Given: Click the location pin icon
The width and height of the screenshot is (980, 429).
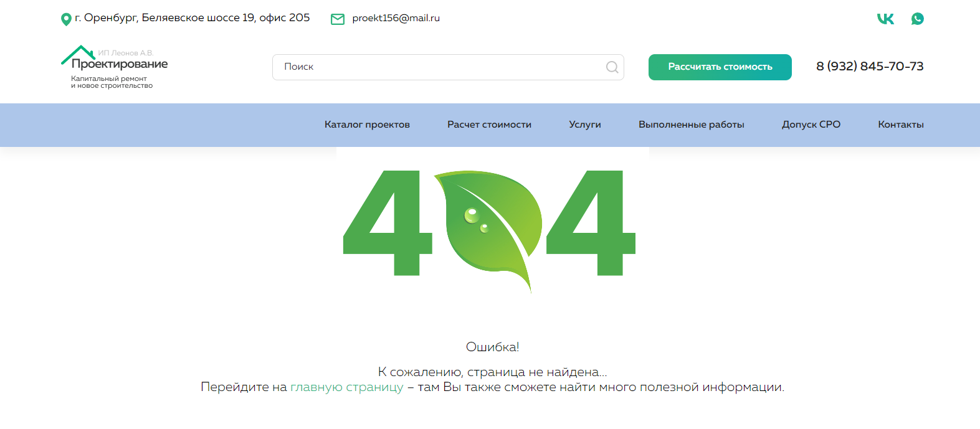Looking at the screenshot, I should tap(65, 19).
